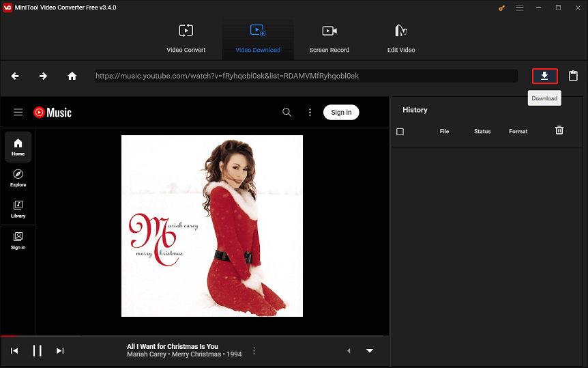
Task: Click Sign in in the sidebar
Action: (18, 241)
